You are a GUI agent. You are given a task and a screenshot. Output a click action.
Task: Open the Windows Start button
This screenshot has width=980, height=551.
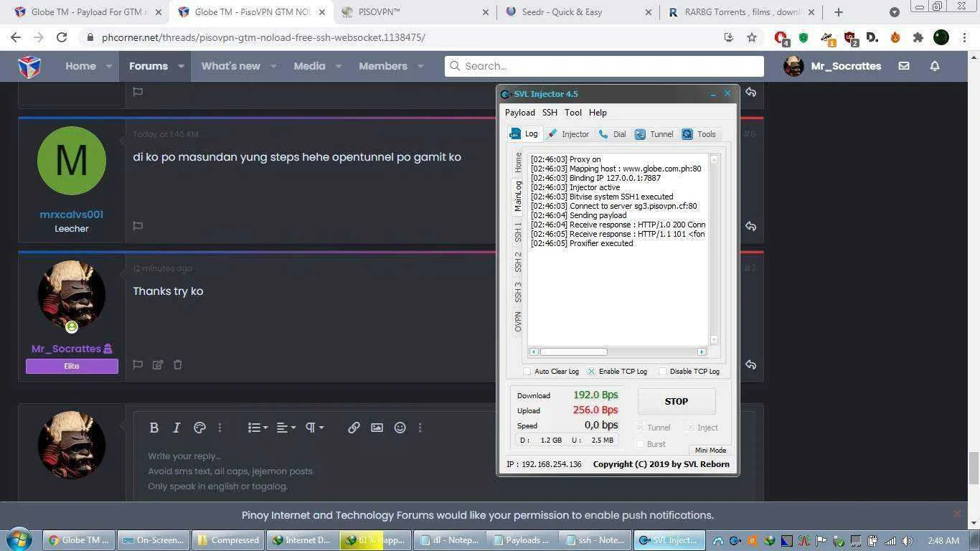[19, 540]
